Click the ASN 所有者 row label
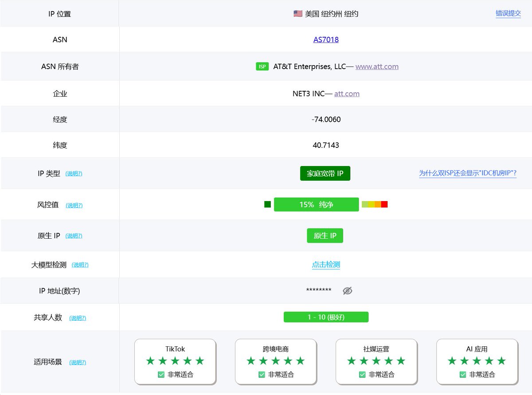Image resolution: width=532 pixels, height=395 pixels. 60,66
